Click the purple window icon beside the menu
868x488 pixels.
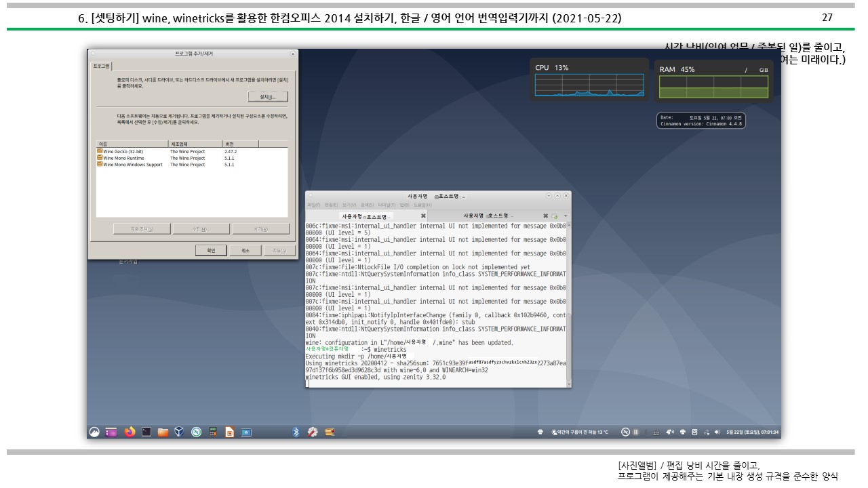click(x=111, y=432)
